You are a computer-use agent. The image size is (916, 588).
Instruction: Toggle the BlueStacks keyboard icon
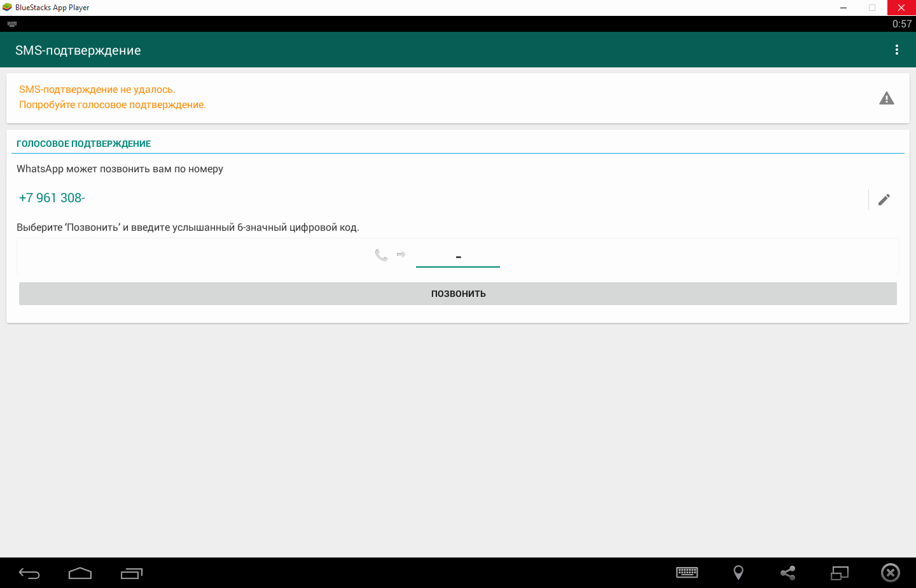coord(687,573)
